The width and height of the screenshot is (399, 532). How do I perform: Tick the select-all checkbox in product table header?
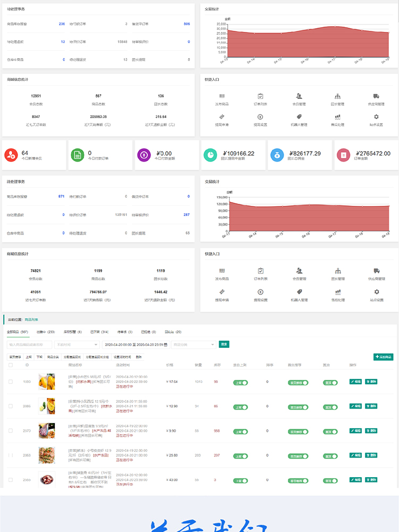tap(11, 365)
